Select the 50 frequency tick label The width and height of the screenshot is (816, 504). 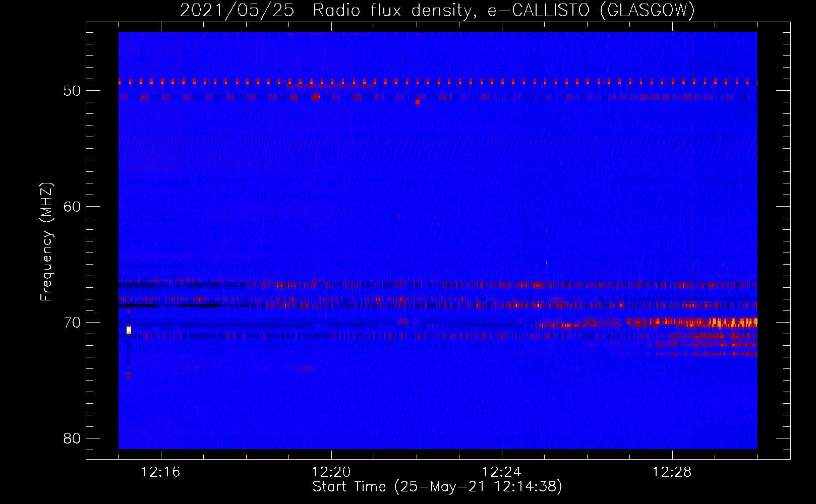72,91
